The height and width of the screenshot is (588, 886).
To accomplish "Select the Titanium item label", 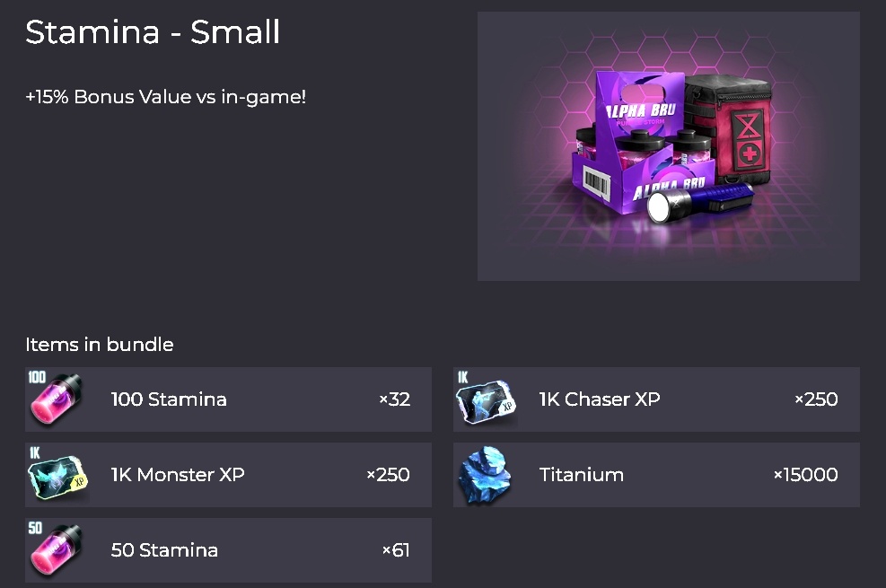I will (x=582, y=475).
